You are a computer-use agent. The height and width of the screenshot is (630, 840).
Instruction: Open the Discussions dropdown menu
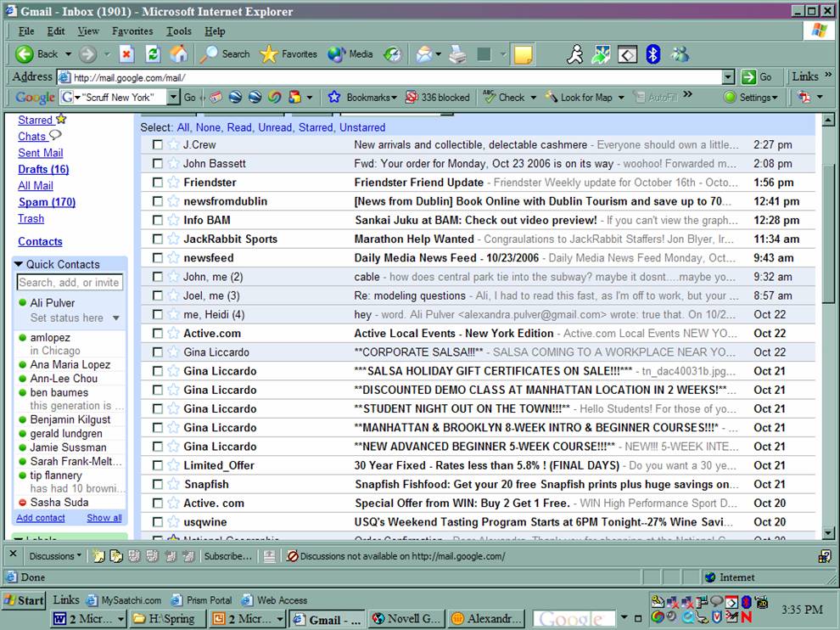55,556
